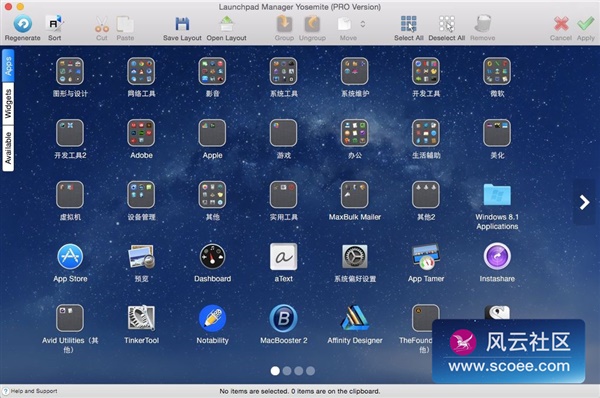This screenshot has width=600, height=398.
Task: Select the Avid Utilities folder
Action: coord(70,318)
